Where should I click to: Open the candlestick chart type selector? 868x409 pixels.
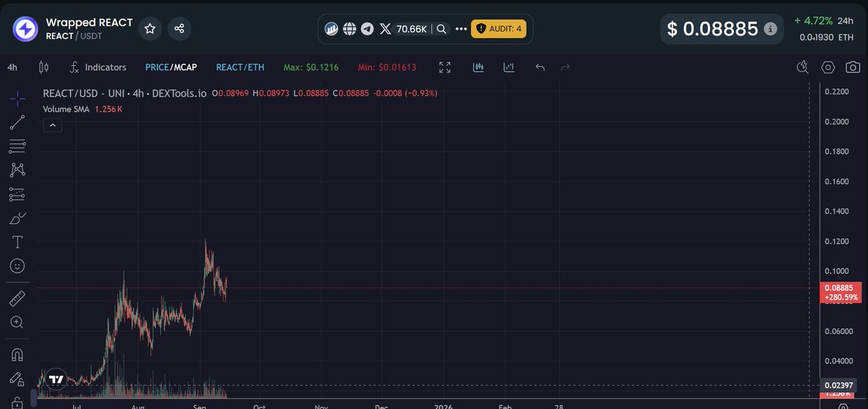(43, 67)
